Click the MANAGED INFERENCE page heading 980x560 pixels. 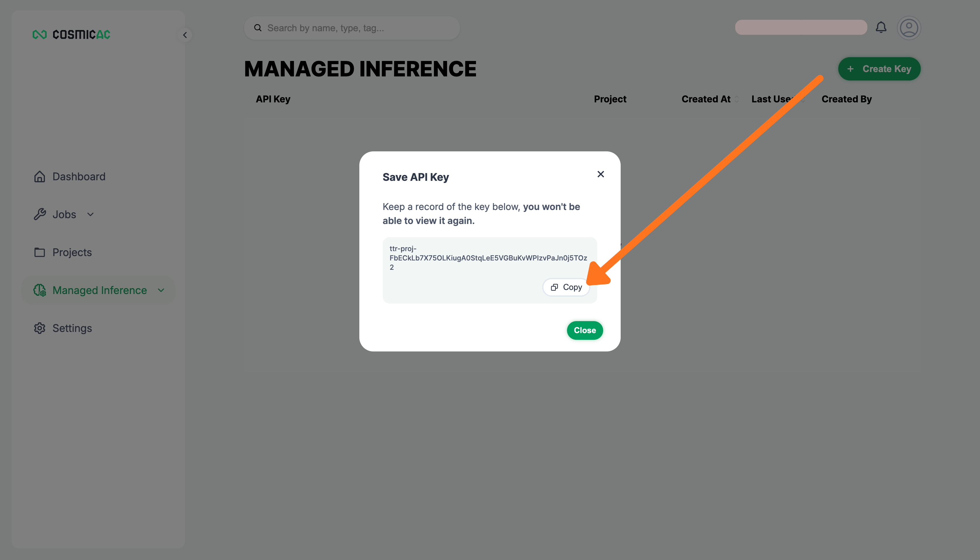tap(360, 69)
